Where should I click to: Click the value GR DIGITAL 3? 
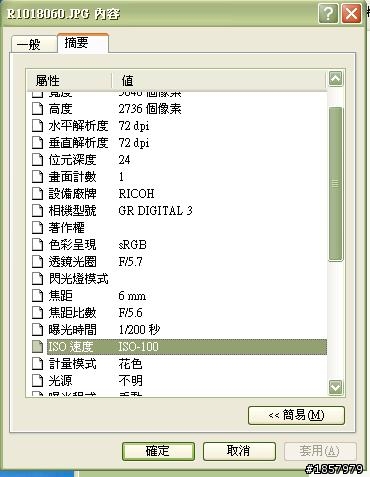(x=155, y=211)
